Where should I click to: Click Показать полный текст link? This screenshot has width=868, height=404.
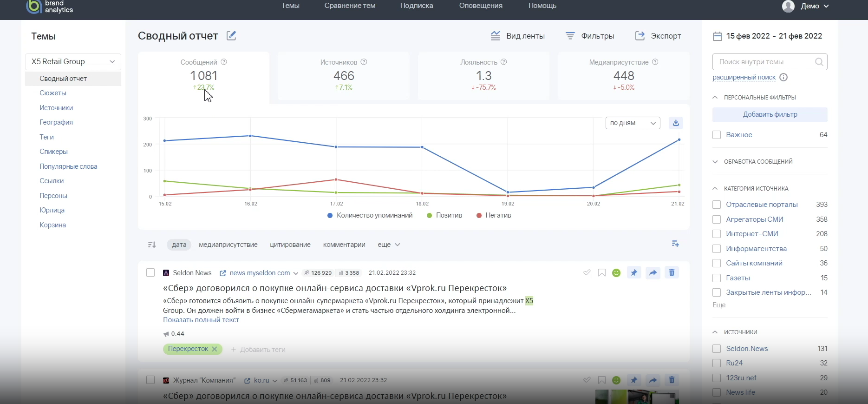(x=201, y=320)
